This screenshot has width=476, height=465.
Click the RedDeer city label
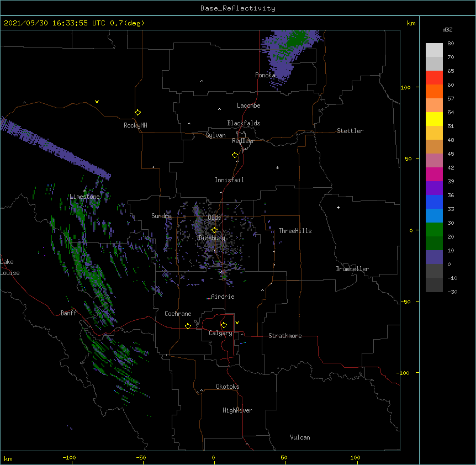[243, 141]
